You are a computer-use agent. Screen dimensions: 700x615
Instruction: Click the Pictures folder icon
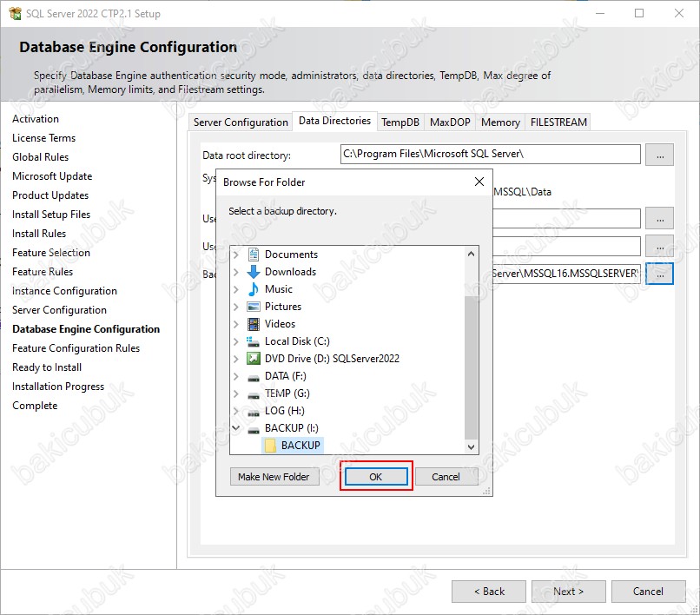click(x=253, y=307)
